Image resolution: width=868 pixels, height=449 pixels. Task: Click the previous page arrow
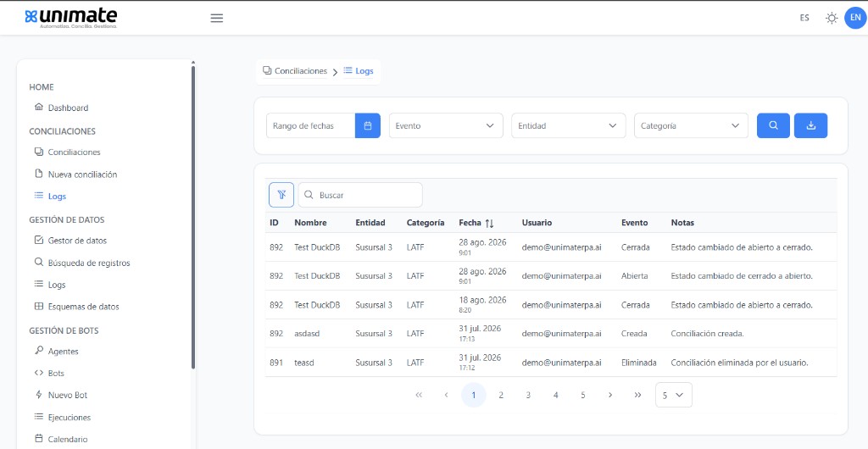coord(446,395)
